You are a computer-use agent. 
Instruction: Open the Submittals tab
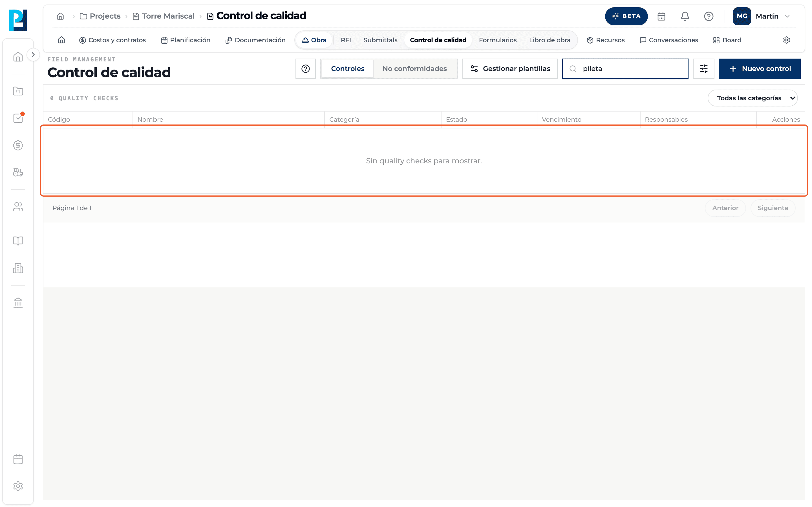click(x=380, y=40)
